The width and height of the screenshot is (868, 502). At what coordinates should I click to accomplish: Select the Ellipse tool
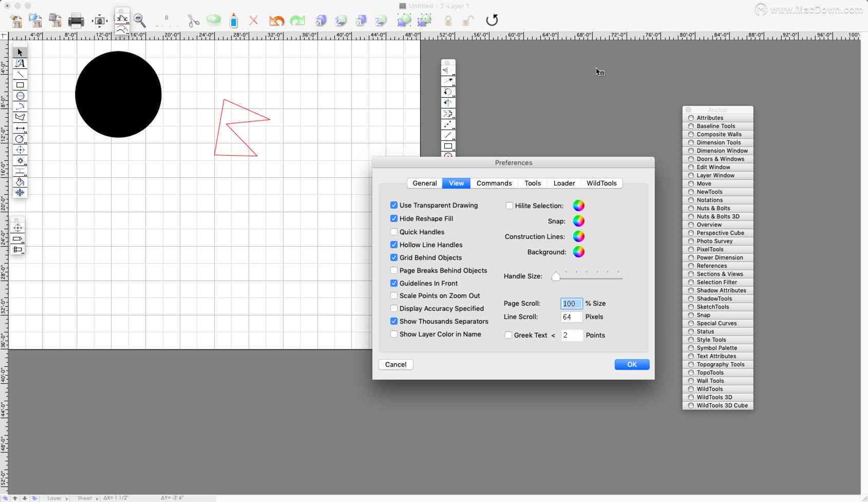click(x=20, y=96)
